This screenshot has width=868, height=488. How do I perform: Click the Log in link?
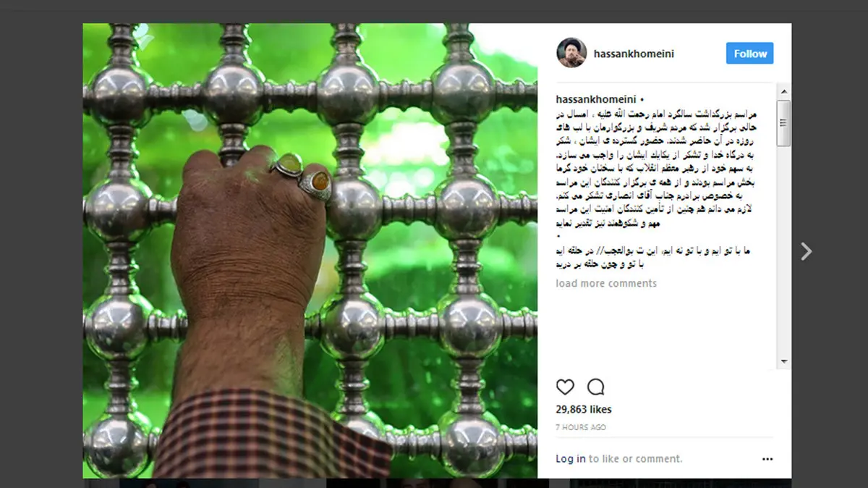click(571, 458)
